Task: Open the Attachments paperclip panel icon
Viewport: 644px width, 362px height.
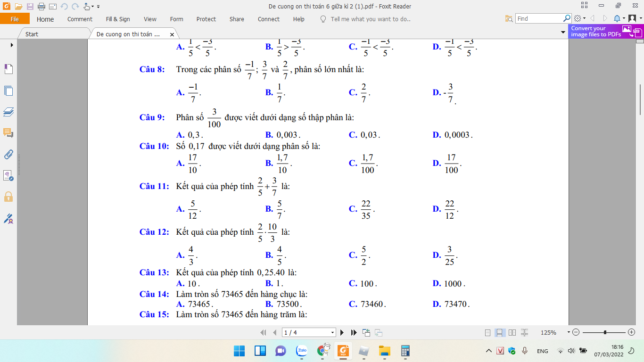Action: [8, 154]
